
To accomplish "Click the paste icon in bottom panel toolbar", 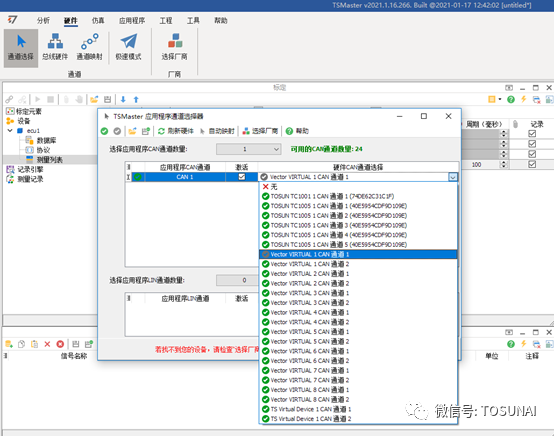I will pos(34,344).
